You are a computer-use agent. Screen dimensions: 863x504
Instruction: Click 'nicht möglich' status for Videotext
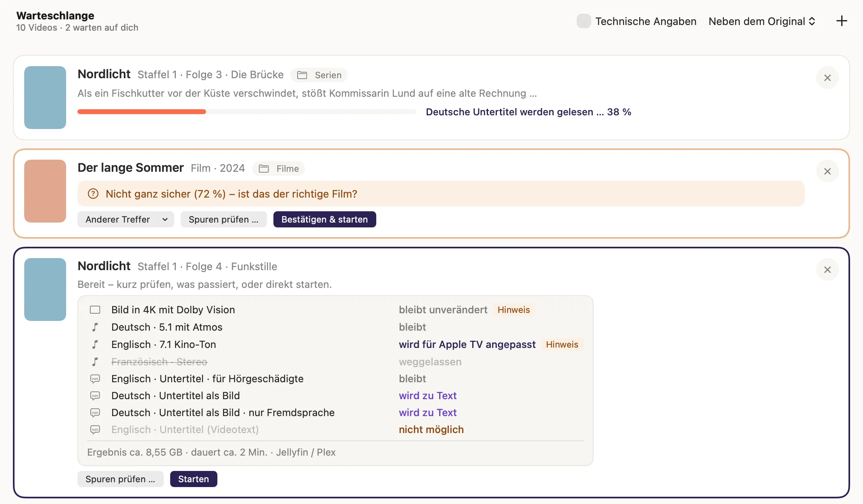[x=431, y=429]
